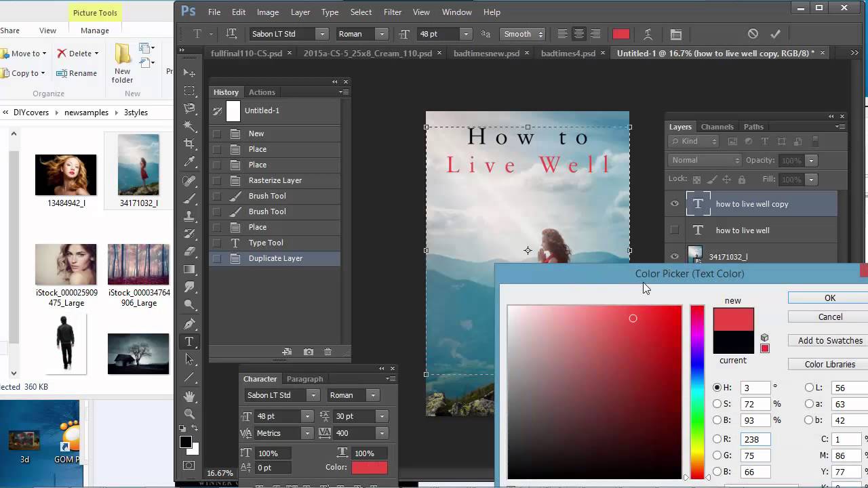Click Add to Swatches
Image resolution: width=868 pixels, height=488 pixels.
point(830,340)
